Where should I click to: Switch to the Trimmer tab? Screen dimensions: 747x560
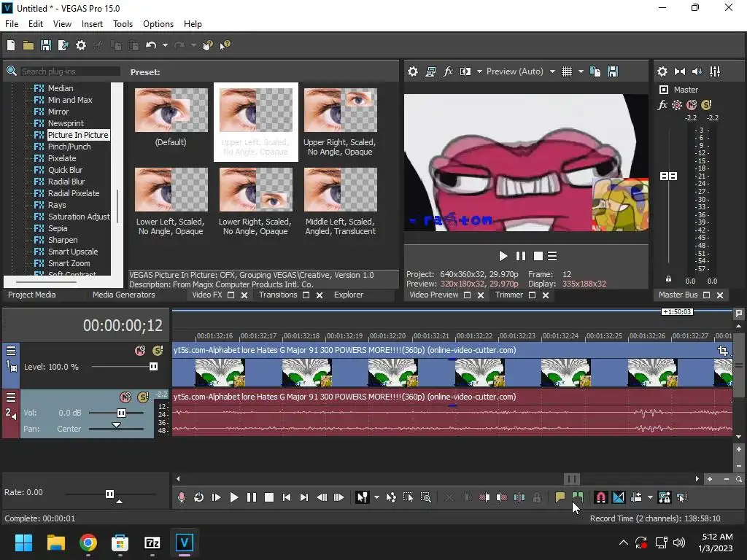pos(508,295)
